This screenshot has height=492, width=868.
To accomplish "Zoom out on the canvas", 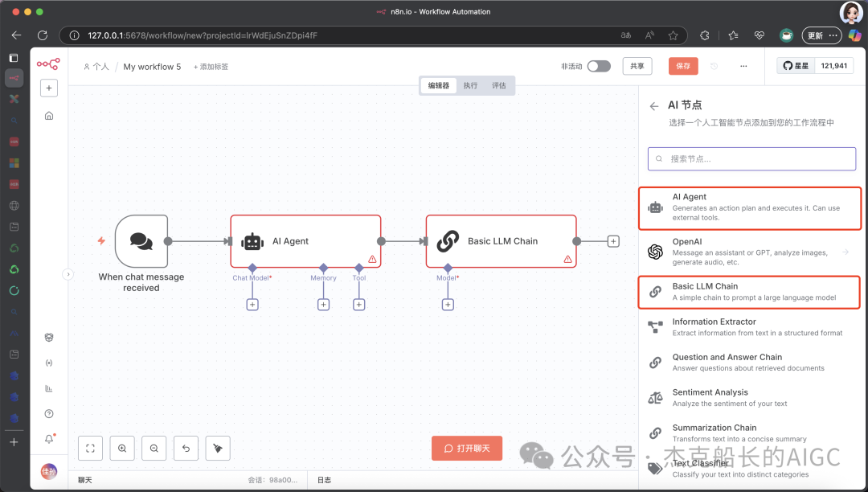I will (x=154, y=449).
